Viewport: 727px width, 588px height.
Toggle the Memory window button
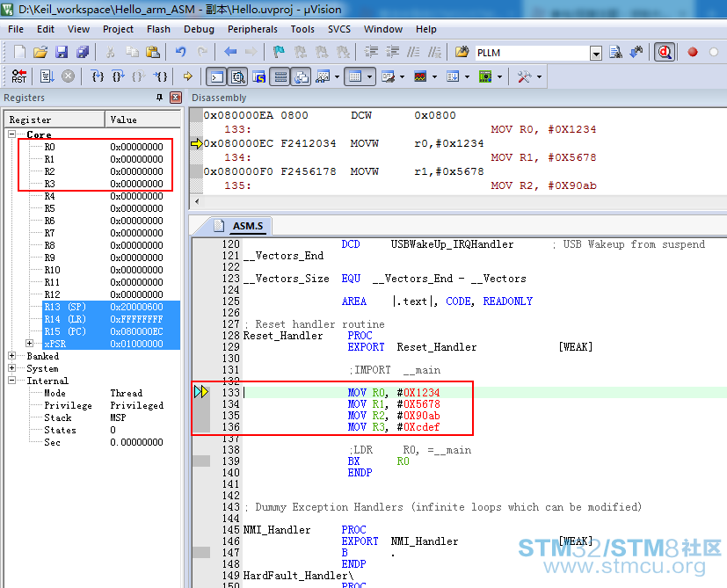pos(355,76)
